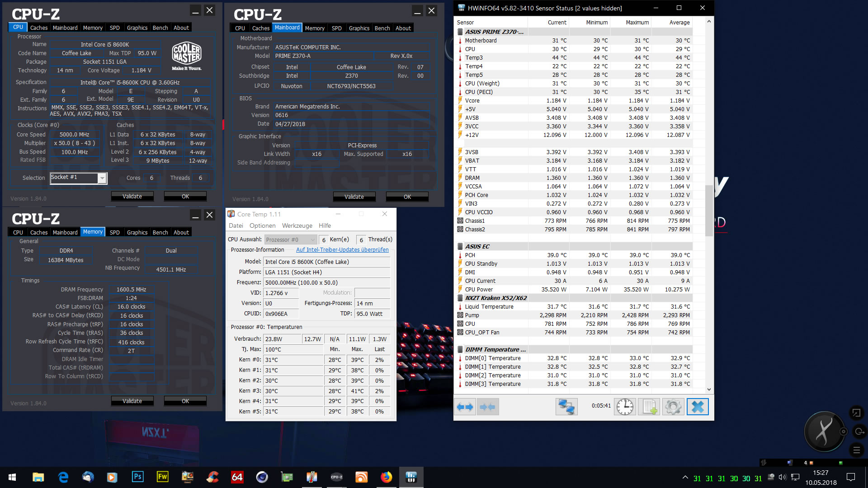Click HWiNFO network remote monitoring icon
This screenshot has width=868, height=488.
tap(566, 407)
